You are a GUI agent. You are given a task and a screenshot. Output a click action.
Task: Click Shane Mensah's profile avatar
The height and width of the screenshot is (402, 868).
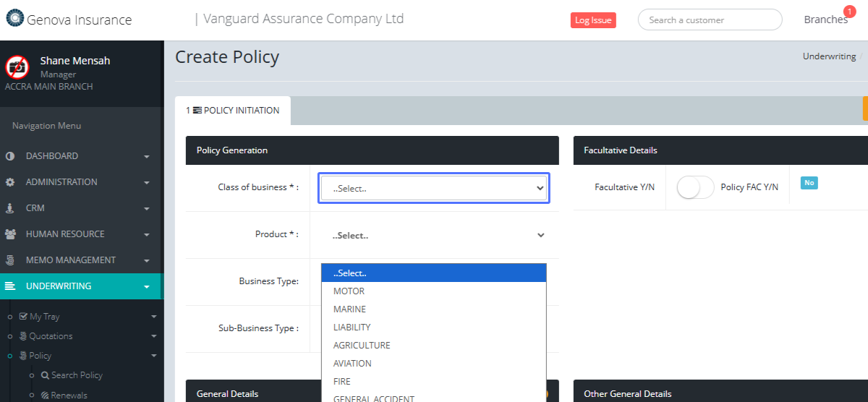(17, 67)
